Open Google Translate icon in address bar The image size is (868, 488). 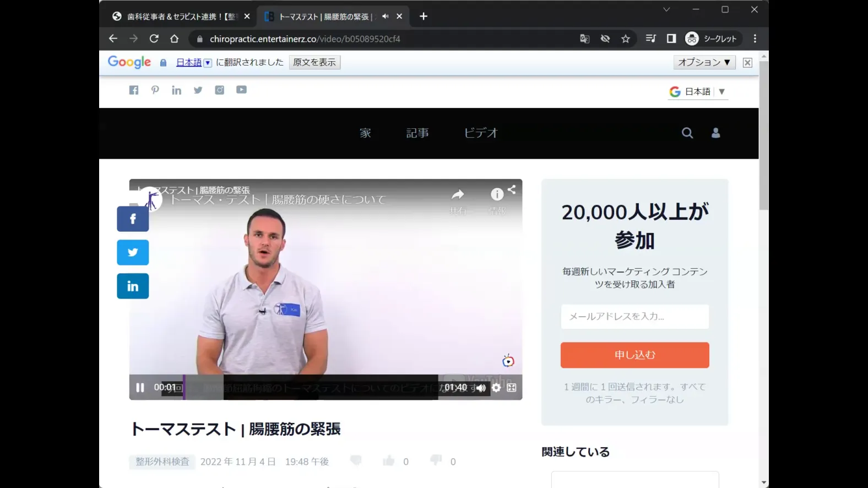[584, 39]
